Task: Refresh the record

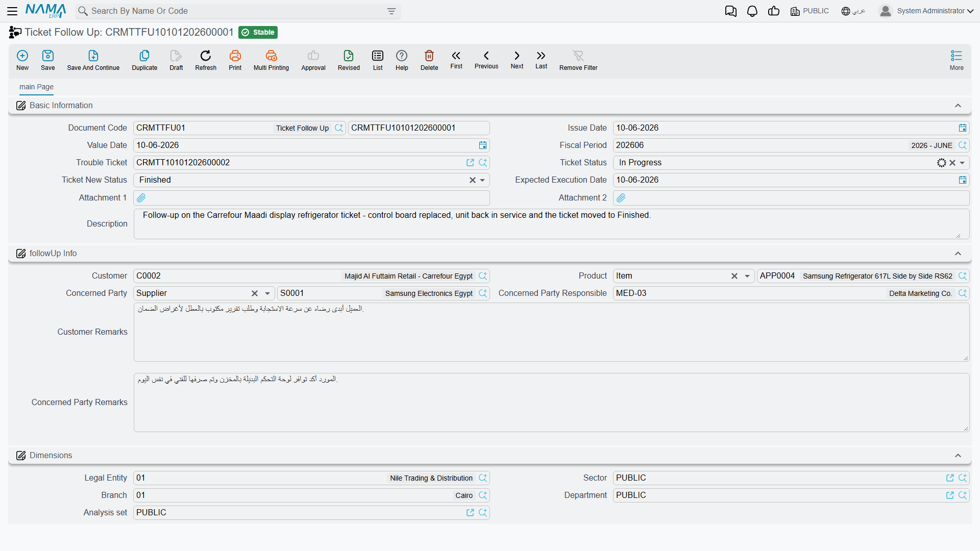Action: coord(206,60)
